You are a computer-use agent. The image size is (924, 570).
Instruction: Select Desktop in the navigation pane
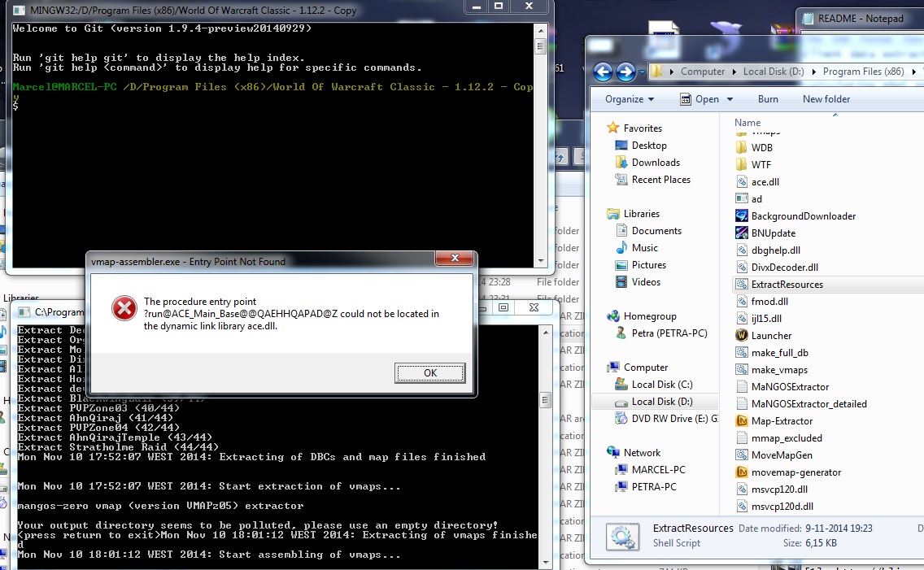click(x=649, y=145)
